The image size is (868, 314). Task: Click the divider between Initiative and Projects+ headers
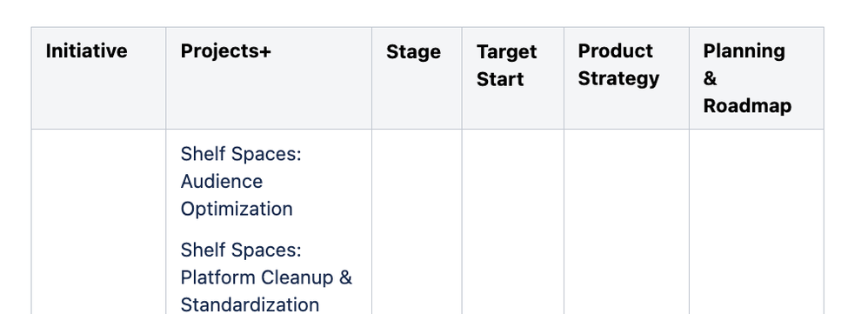165,78
